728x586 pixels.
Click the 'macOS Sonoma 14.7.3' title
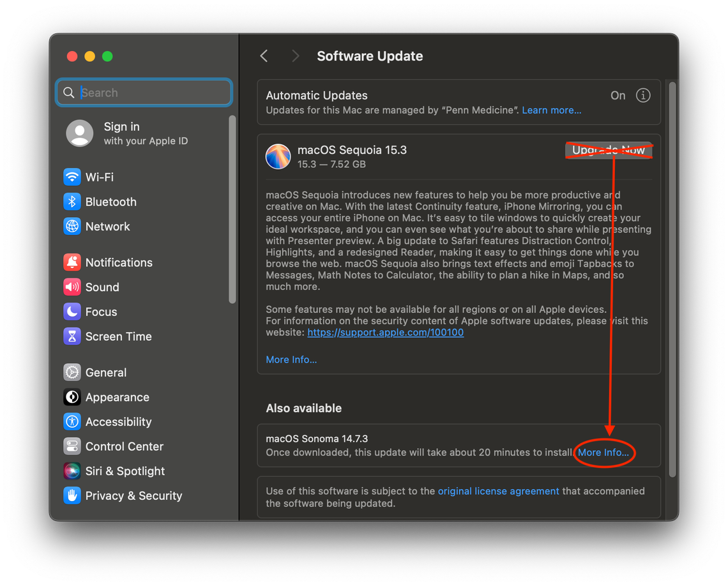coord(317,439)
